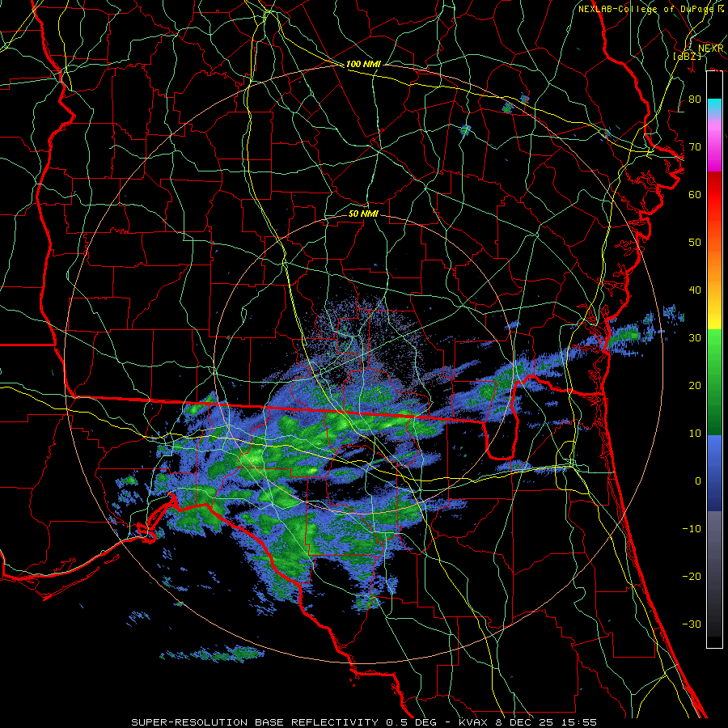Click the "100 NMI" range ring label
This screenshot has width=728, height=728.
coord(363,64)
